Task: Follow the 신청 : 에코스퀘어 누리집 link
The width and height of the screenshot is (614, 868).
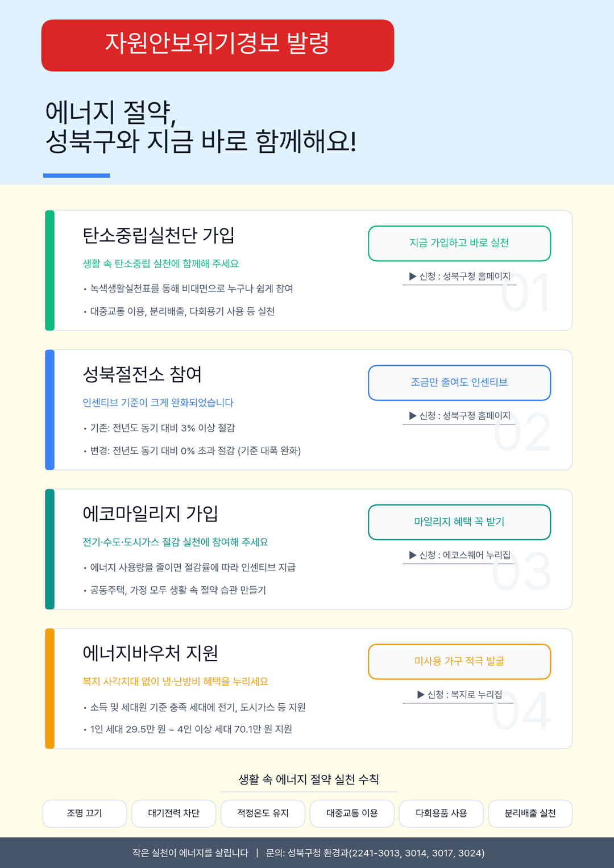Action: click(x=459, y=555)
